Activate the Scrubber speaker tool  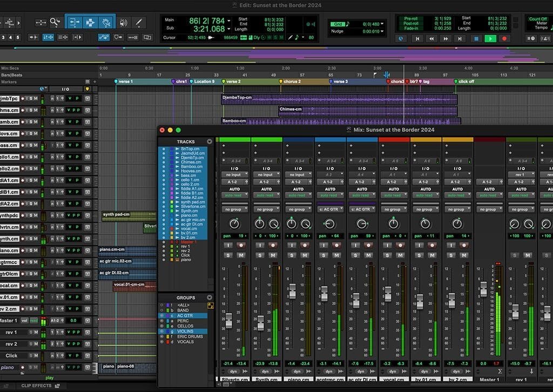(x=124, y=23)
